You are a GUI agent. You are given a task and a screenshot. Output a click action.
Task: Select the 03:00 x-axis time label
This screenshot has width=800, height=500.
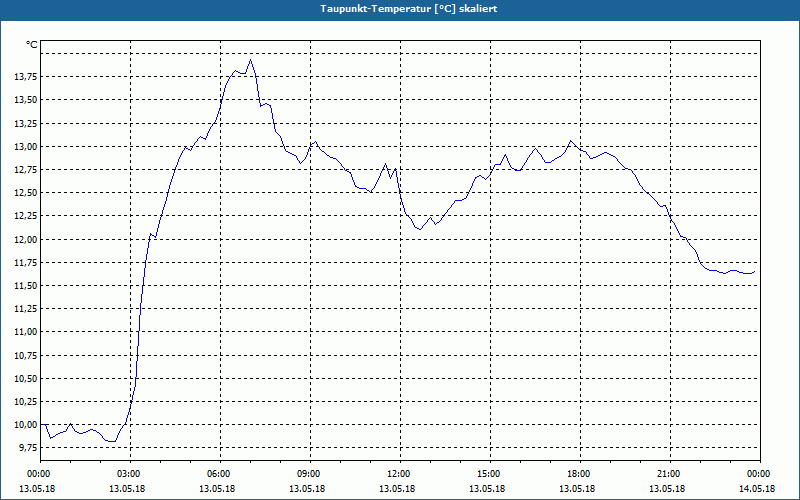(x=131, y=474)
